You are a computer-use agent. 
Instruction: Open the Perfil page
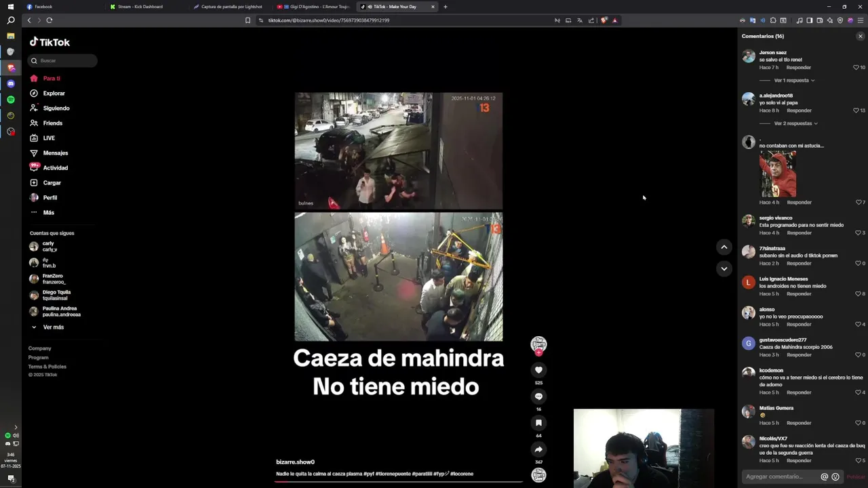pyautogui.click(x=43, y=198)
